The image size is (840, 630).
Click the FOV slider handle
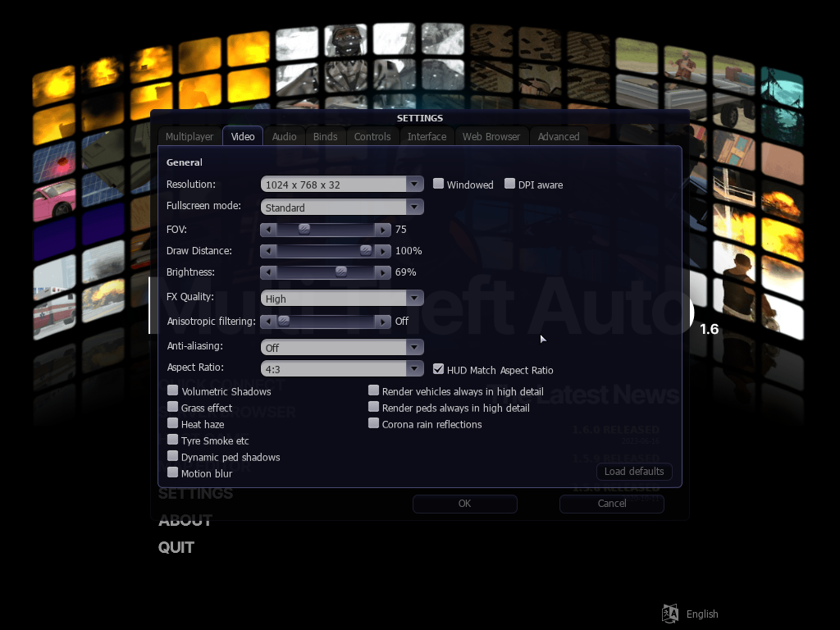(304, 230)
